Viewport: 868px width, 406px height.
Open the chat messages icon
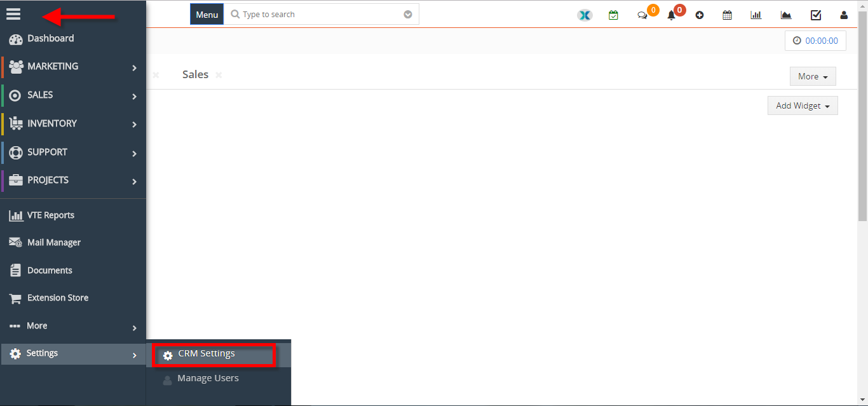tap(642, 15)
